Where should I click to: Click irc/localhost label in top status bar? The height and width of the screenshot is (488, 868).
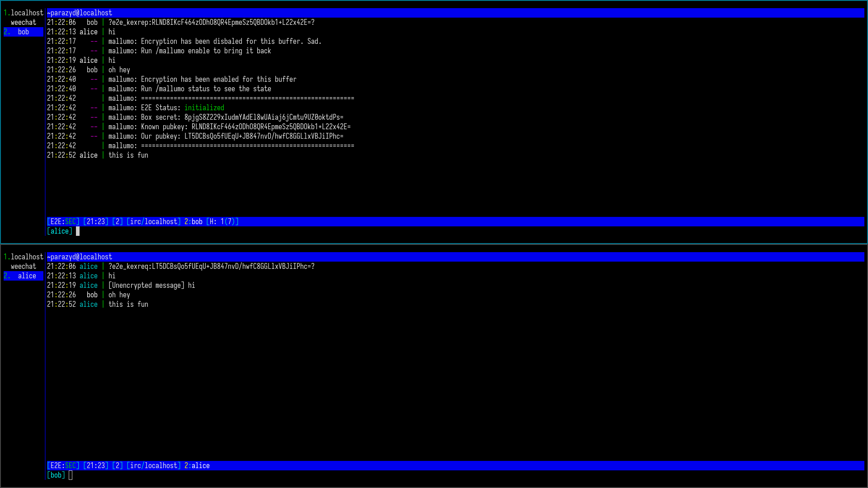point(154,222)
